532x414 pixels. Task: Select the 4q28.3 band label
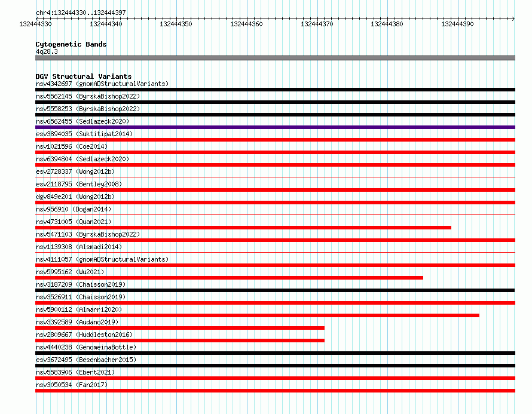47,51
